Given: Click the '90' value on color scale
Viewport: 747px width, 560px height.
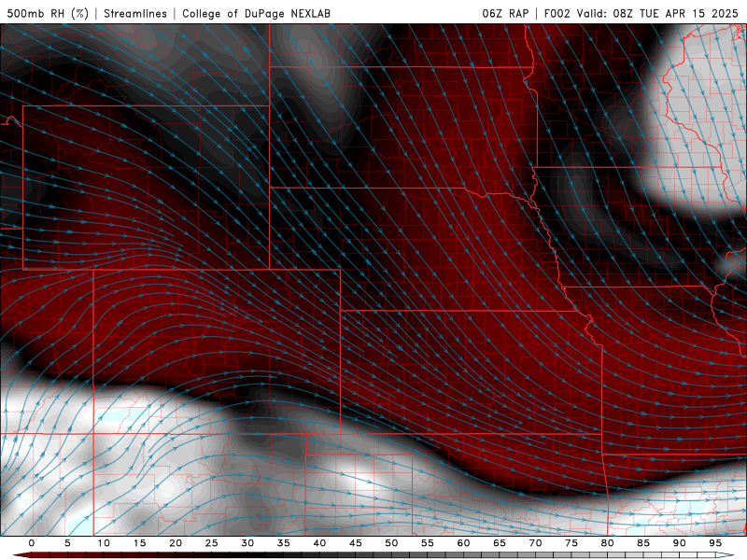Looking at the screenshot, I should click(x=679, y=543).
